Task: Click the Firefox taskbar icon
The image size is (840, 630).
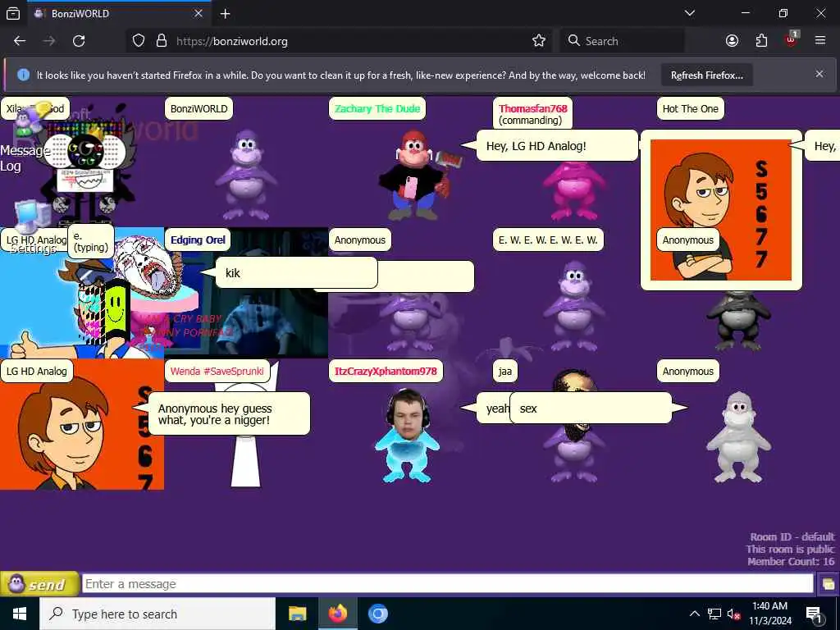Action: pos(337,614)
